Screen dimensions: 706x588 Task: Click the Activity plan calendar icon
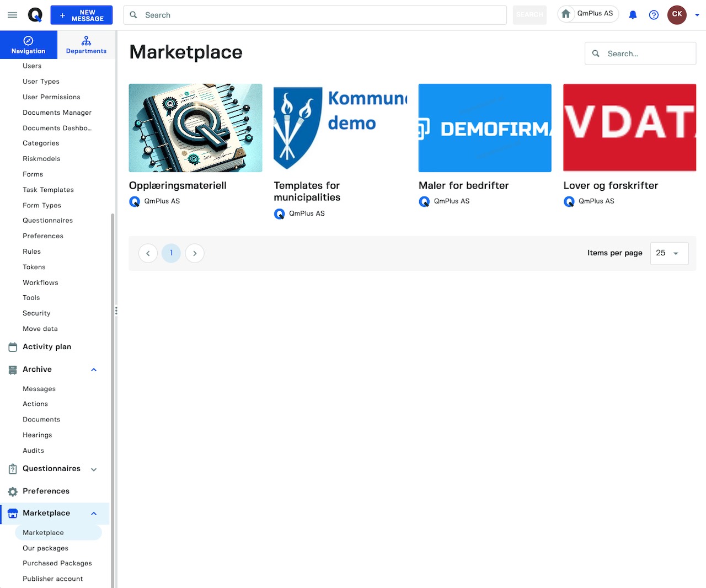tap(13, 347)
